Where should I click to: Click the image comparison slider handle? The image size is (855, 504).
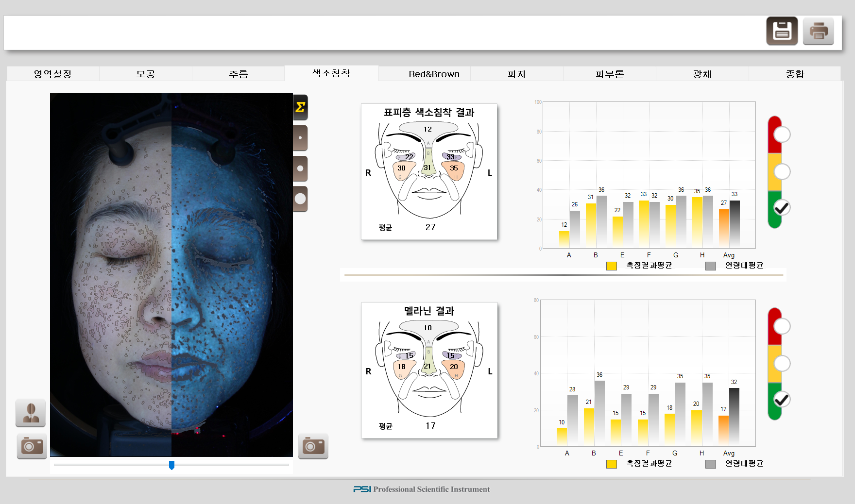coord(171,465)
